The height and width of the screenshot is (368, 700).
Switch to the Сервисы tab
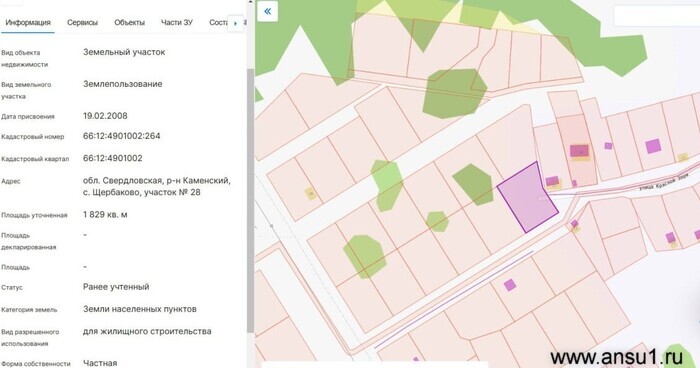point(82,22)
